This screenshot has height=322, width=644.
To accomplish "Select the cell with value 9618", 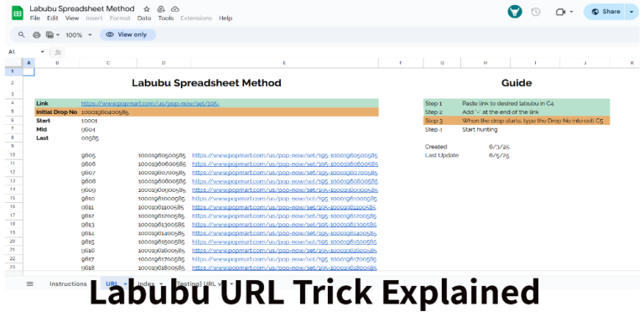I will (108, 267).
